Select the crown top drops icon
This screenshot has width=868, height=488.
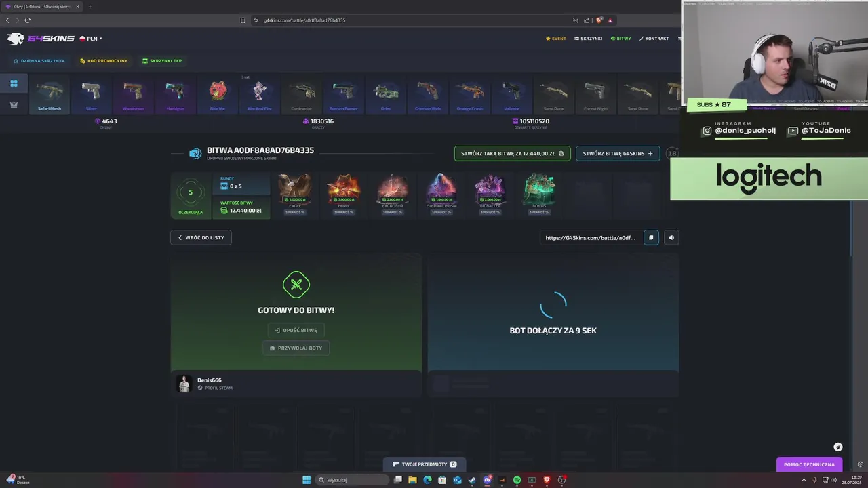click(x=14, y=104)
